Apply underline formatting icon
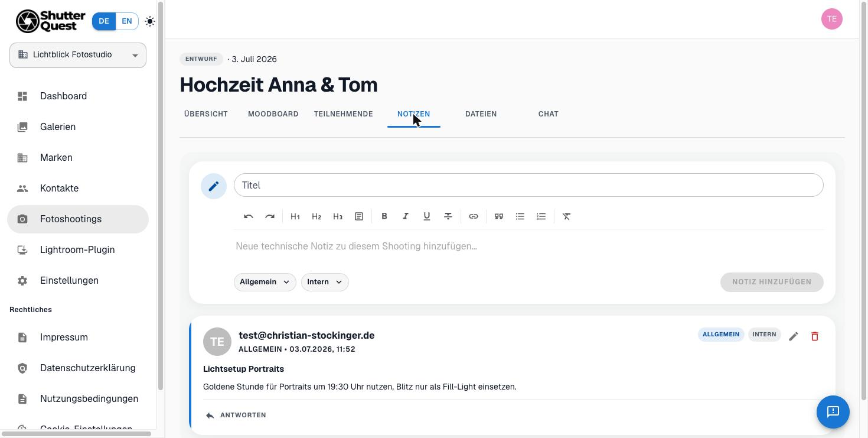 [427, 216]
